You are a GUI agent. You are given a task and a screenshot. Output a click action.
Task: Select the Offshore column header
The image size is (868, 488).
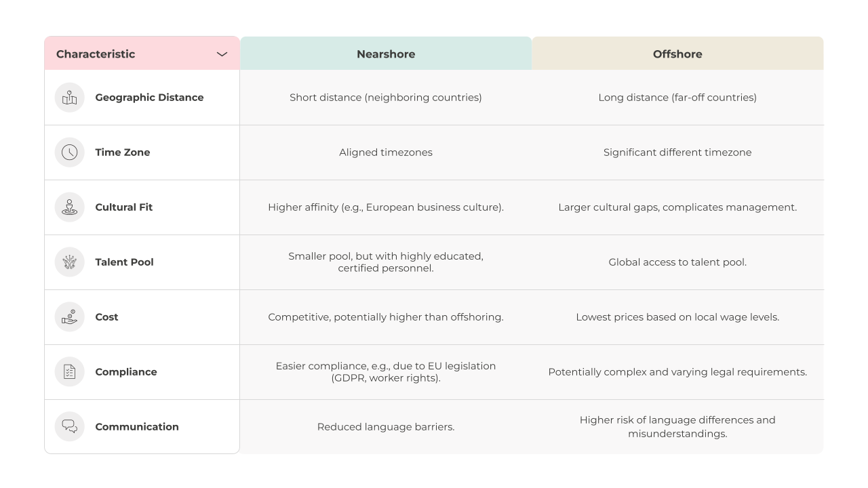click(677, 54)
